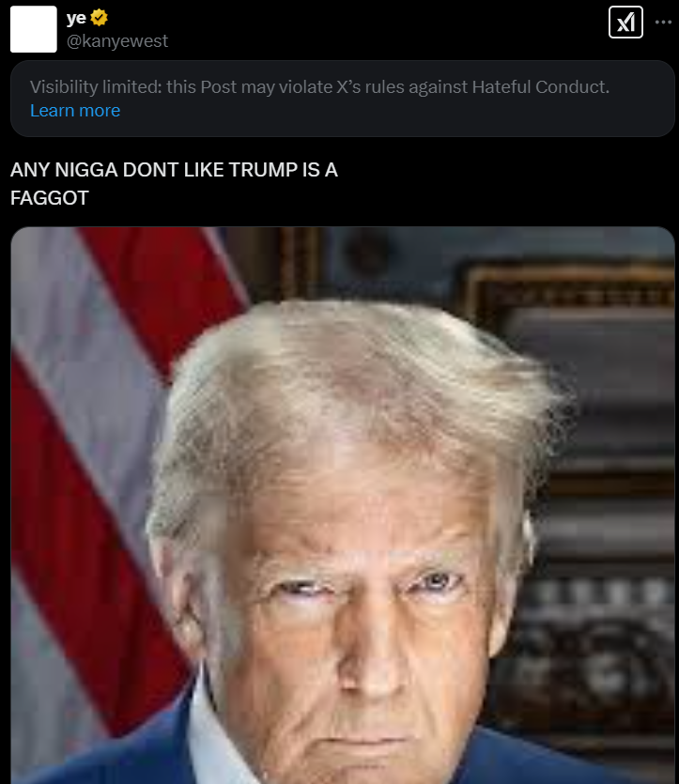Click the display name ye
This screenshot has height=784, width=679.
[76, 18]
